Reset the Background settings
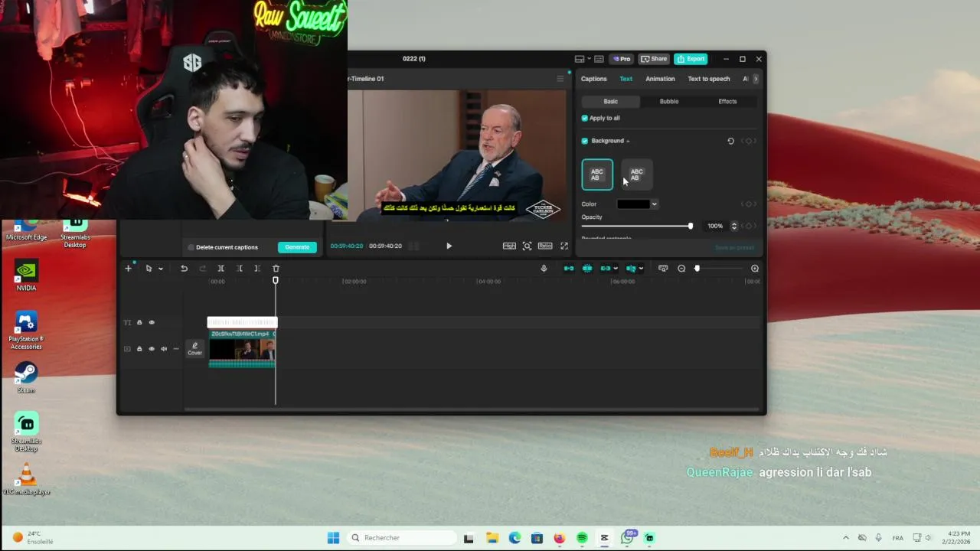Screen dimensions: 980x551 coord(730,141)
